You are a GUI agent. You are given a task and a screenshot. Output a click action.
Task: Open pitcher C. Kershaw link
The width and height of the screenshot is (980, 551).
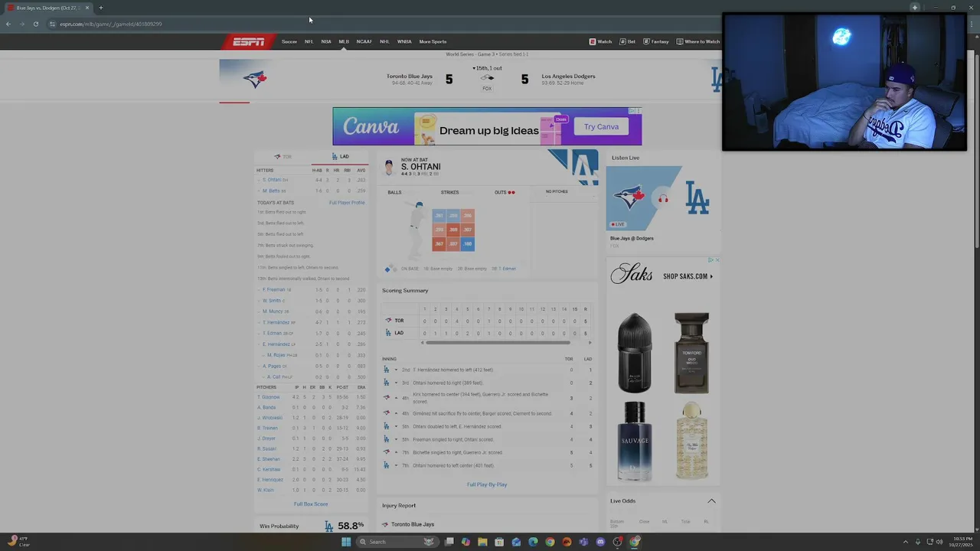click(x=270, y=469)
